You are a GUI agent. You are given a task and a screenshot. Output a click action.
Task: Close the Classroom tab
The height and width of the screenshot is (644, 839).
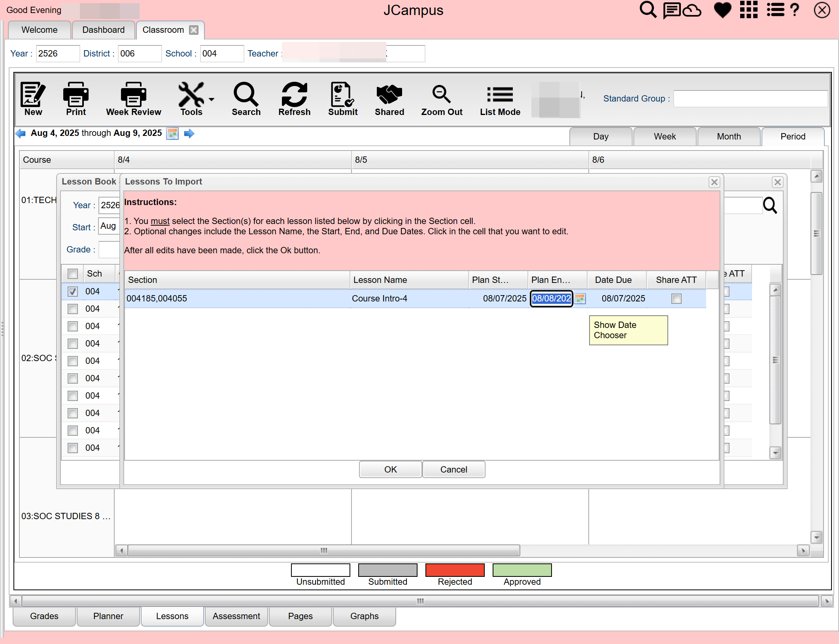(194, 30)
